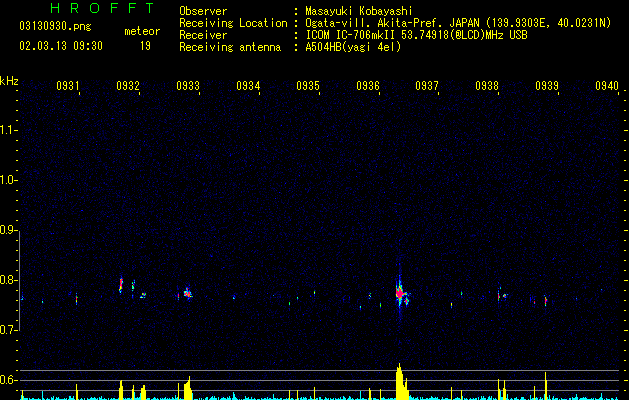Click the 1.0 kHz axis label
This screenshot has height=400, width=629.
pyautogui.click(x=9, y=180)
